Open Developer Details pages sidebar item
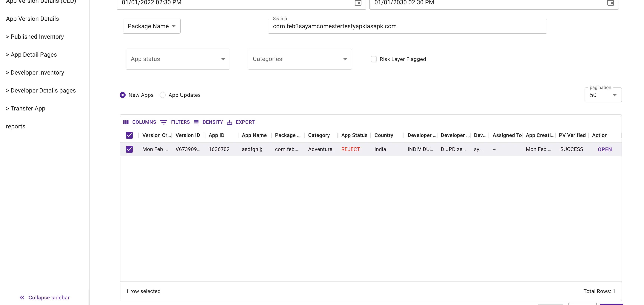Screen dimensions: 644x305 (x=41, y=90)
